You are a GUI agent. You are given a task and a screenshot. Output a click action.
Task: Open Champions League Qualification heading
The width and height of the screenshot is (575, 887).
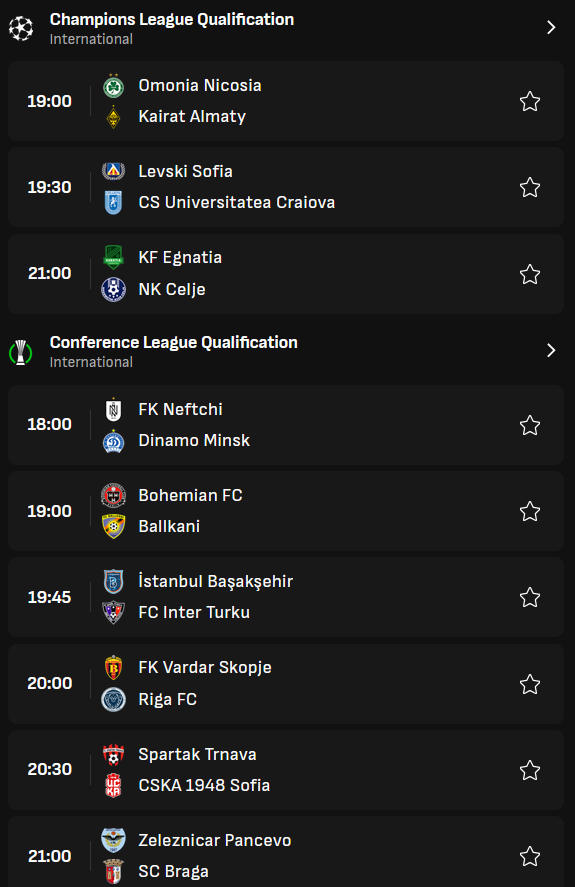tap(172, 20)
